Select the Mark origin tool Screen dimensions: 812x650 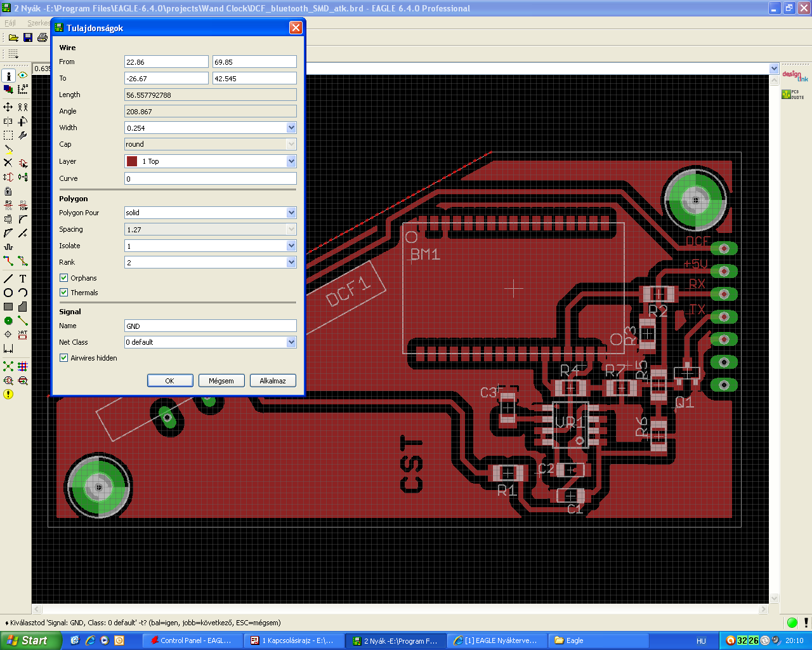click(23, 90)
